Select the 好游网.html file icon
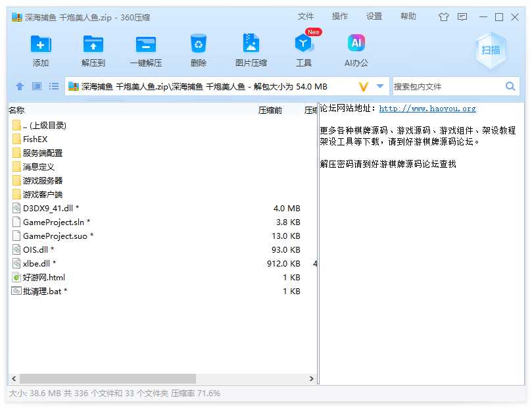Viewport: 532px width, 408px height. [16, 277]
